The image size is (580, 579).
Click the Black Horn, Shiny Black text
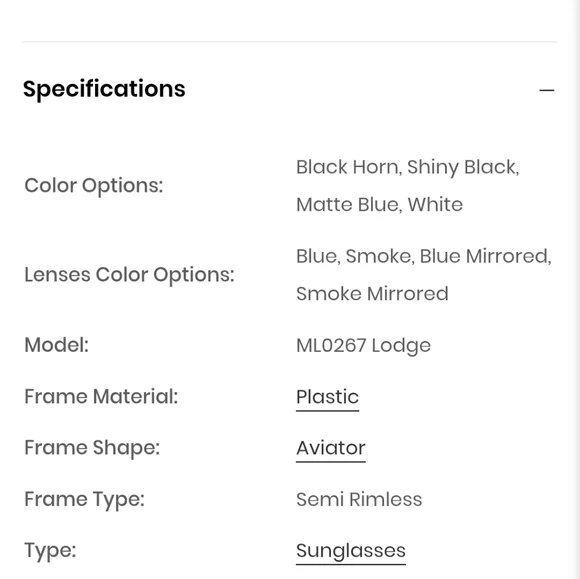pyautogui.click(x=408, y=168)
